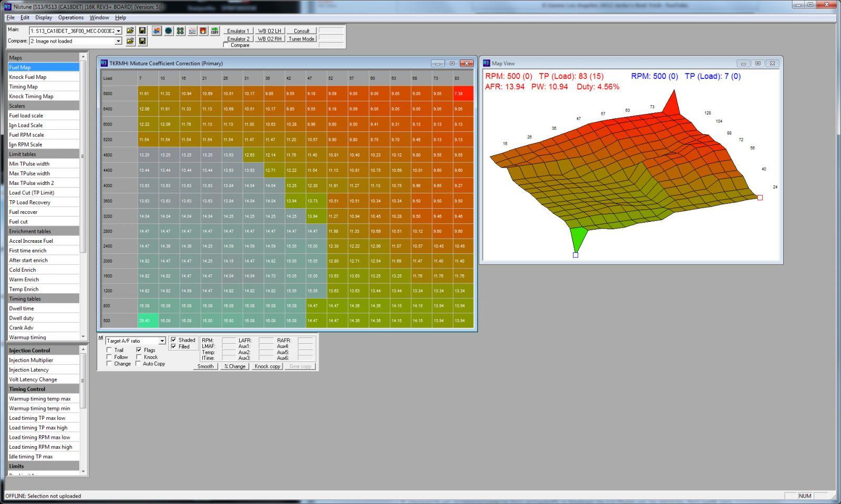Open the Display menu
The image size is (841, 504).
pyautogui.click(x=44, y=17)
